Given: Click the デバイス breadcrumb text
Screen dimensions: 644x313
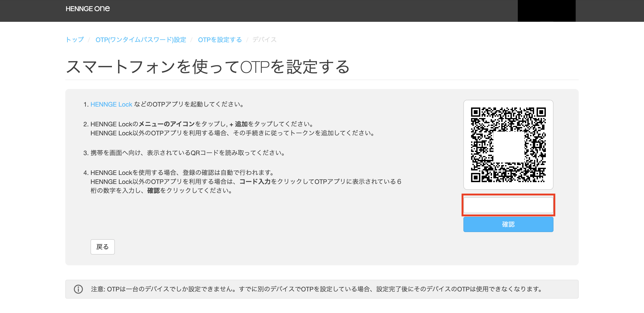Looking at the screenshot, I should 264,40.
